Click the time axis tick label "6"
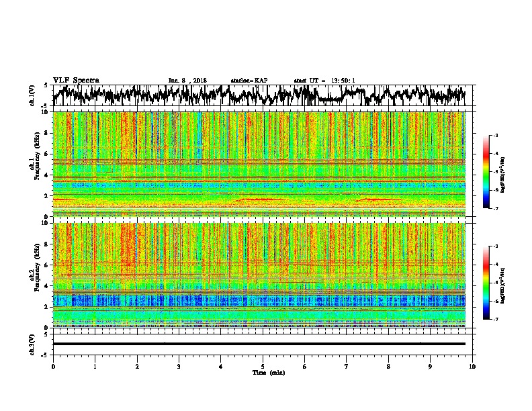 305,367
